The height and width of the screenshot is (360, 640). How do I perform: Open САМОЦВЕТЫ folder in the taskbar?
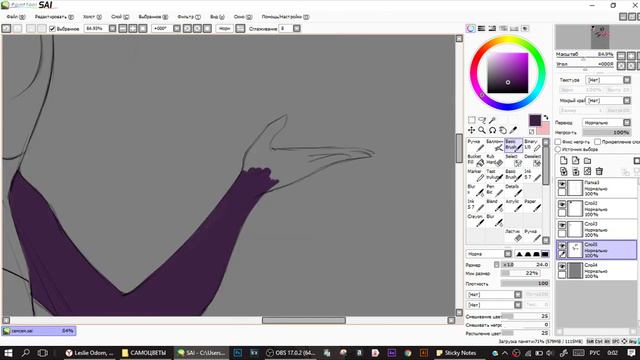coord(144,353)
